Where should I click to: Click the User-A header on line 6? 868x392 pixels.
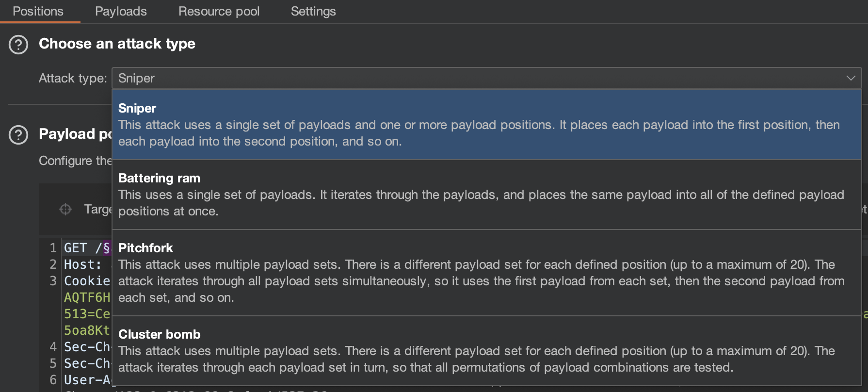(x=87, y=380)
